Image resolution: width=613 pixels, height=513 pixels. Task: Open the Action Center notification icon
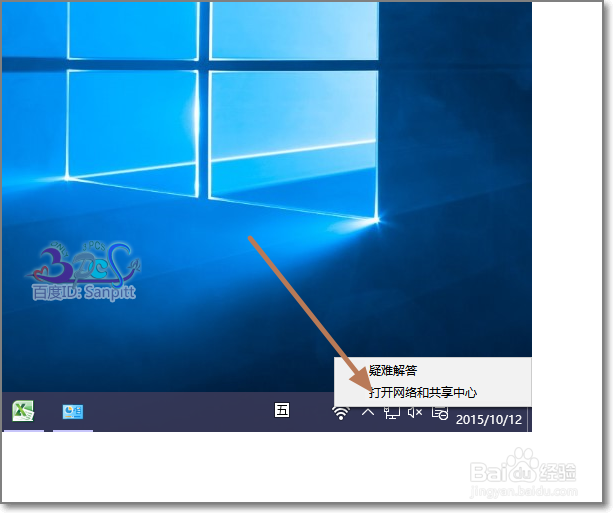pyautogui.click(x=440, y=413)
